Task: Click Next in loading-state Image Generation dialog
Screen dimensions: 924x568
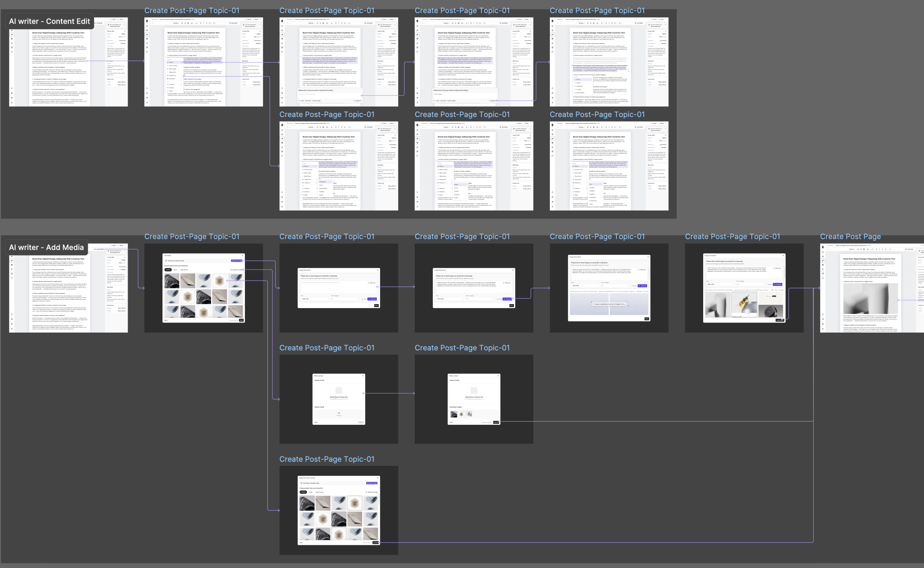Action: tap(647, 319)
